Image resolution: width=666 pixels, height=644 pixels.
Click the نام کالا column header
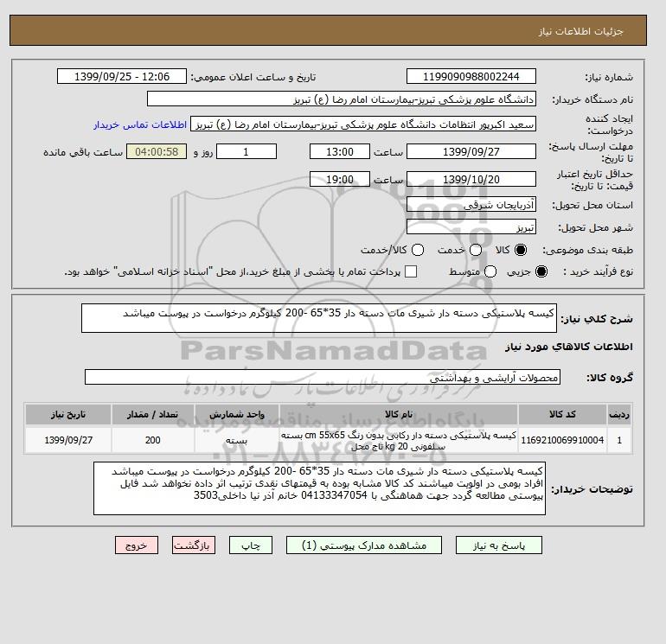pos(399,414)
